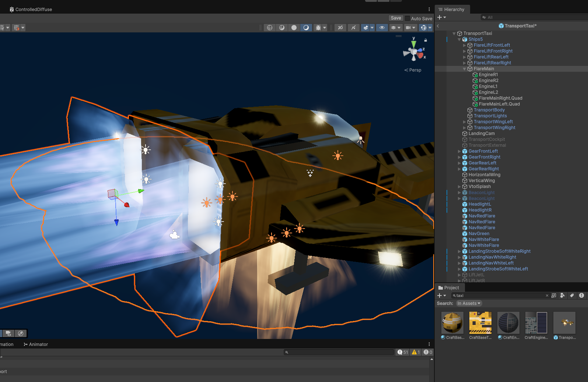Click Hierarchy create plus button
This screenshot has height=382, width=588.
(x=440, y=17)
